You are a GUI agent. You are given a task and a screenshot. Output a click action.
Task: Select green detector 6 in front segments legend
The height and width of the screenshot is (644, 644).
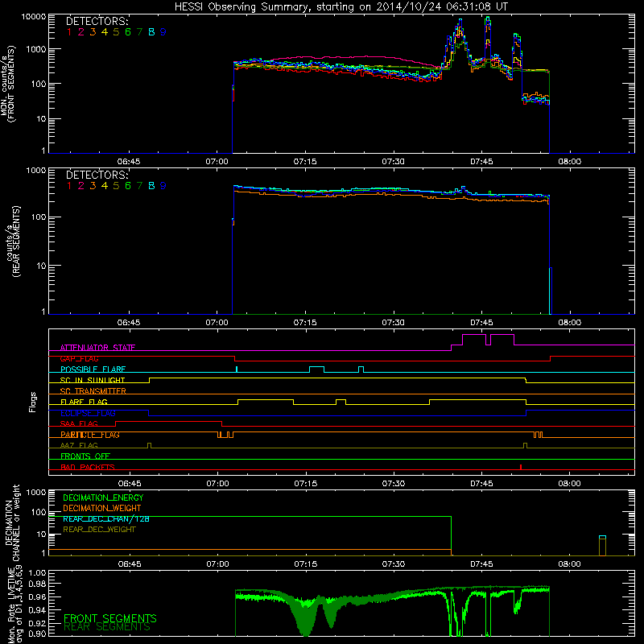pos(128,32)
